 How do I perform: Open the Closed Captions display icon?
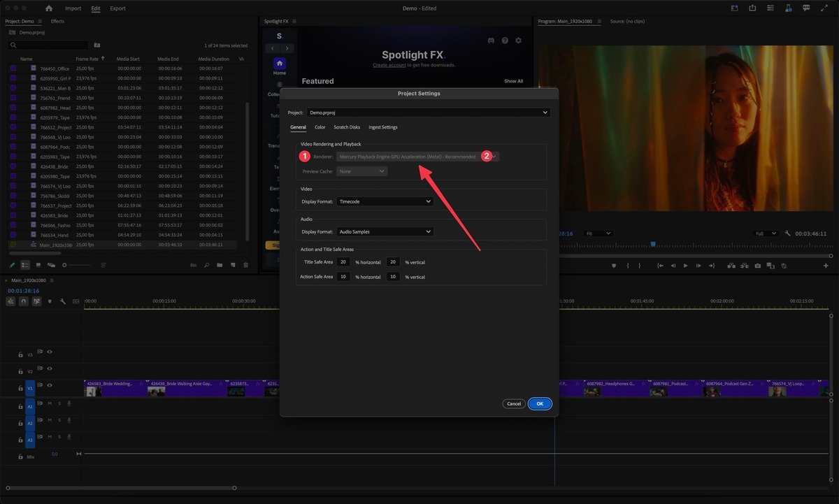[x=76, y=301]
